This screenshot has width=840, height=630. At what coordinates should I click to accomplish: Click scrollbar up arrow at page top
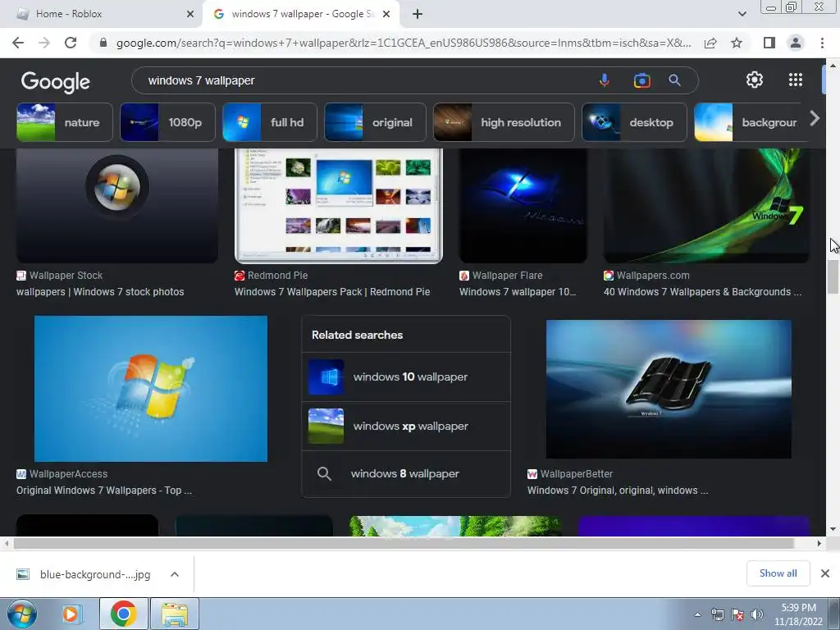pos(833,66)
